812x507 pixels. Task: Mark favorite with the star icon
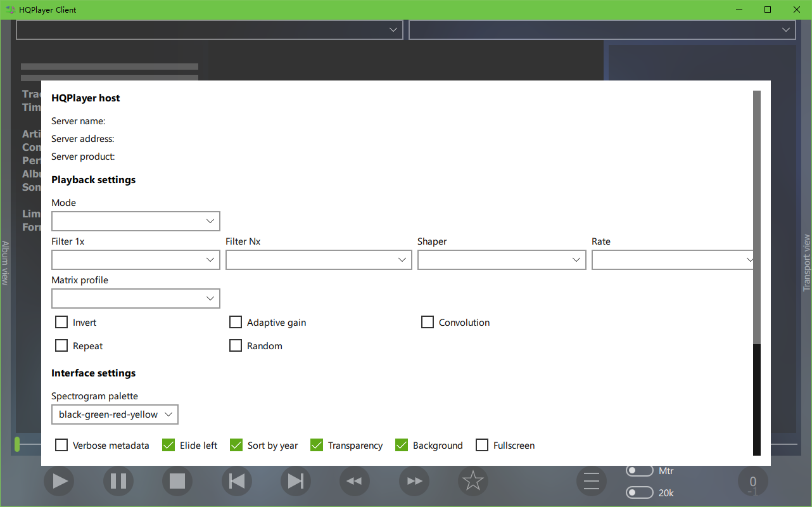(473, 481)
